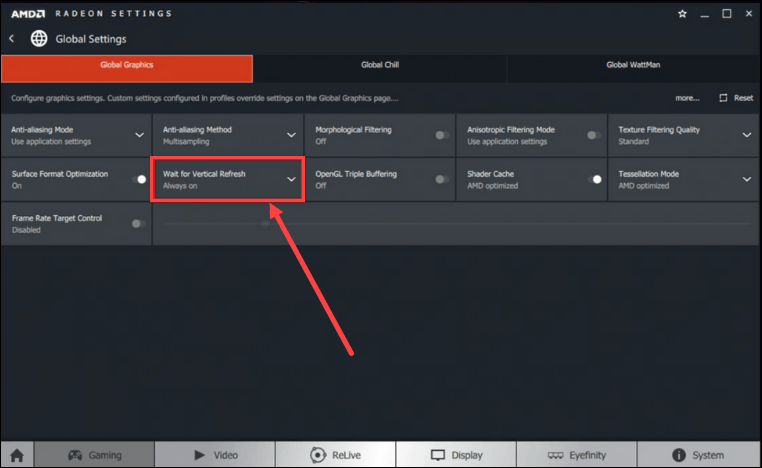762x468 pixels.
Task: Minimize the Radeon Settings window
Action: [x=705, y=14]
